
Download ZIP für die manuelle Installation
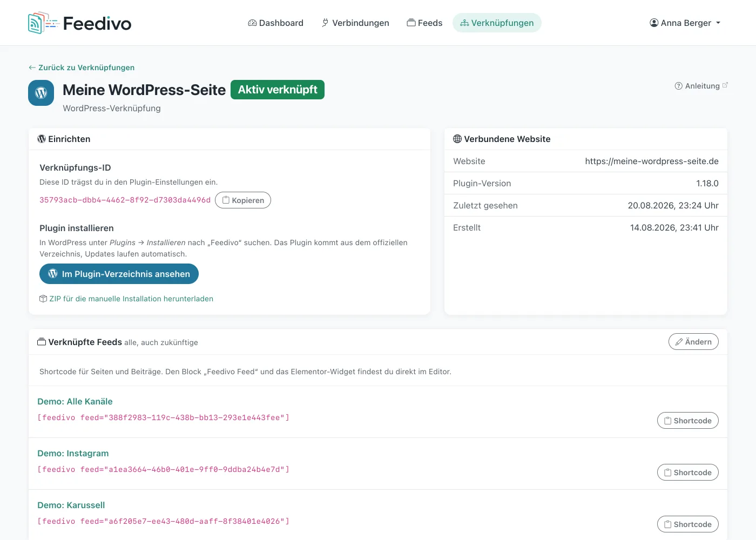126,299
